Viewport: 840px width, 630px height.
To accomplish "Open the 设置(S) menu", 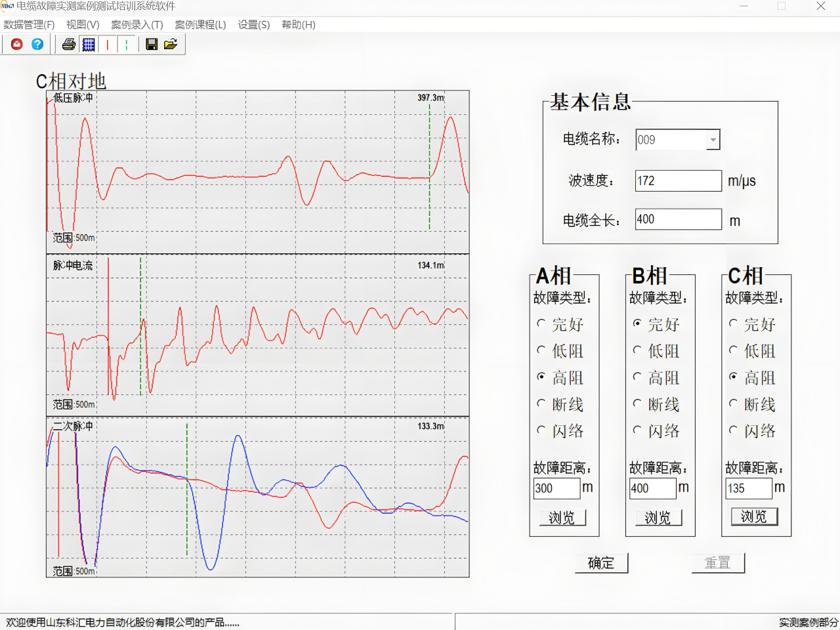I will [253, 24].
